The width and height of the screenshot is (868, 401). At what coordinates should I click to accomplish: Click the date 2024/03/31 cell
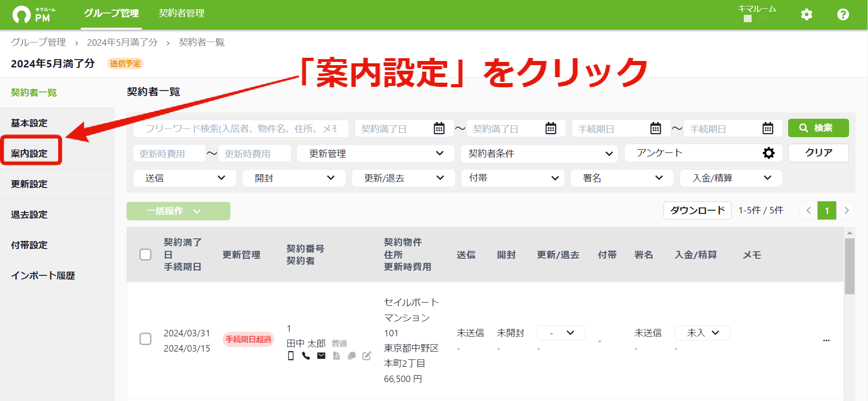click(x=187, y=333)
